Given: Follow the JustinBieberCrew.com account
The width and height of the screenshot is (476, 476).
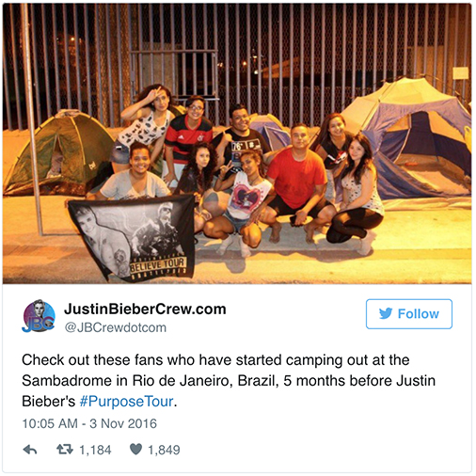Looking at the screenshot, I should [409, 314].
